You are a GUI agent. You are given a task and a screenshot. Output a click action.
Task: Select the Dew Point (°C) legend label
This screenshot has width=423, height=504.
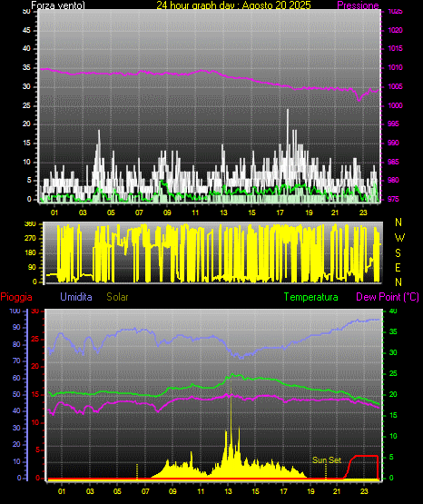[388, 297]
